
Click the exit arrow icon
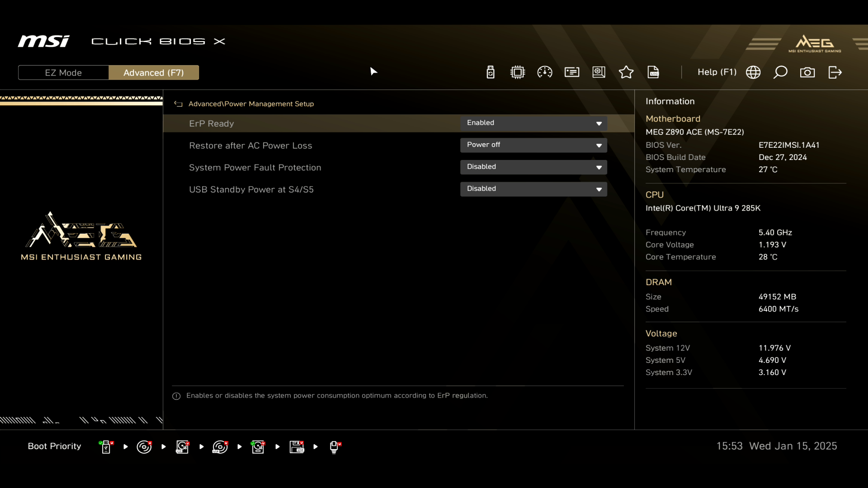coord(835,72)
